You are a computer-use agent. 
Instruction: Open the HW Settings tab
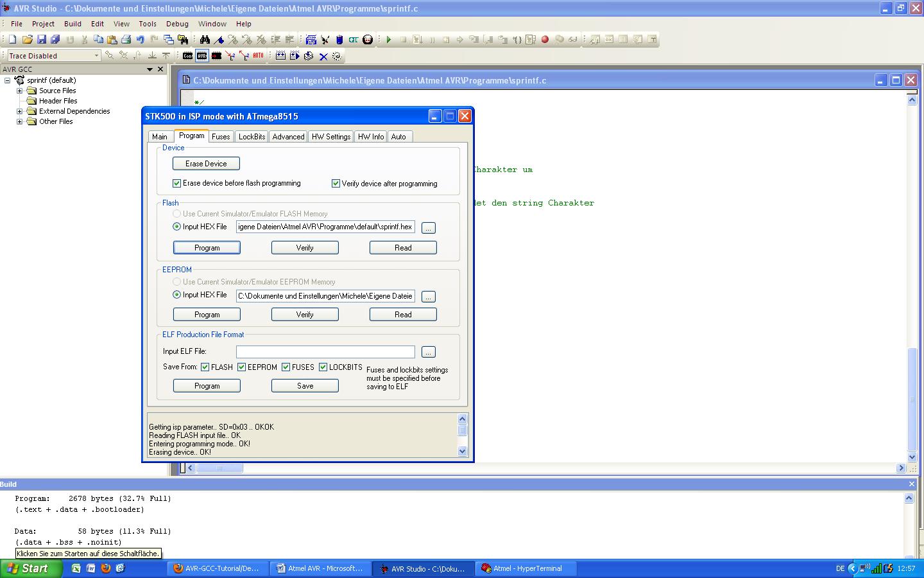point(331,137)
